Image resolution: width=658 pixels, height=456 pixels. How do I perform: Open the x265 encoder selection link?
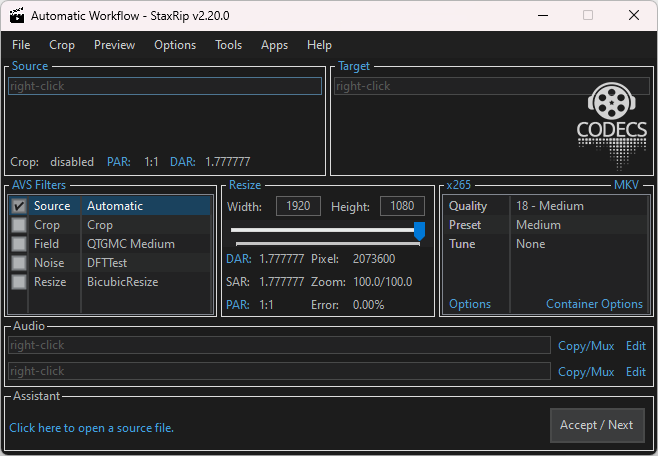pos(459,185)
